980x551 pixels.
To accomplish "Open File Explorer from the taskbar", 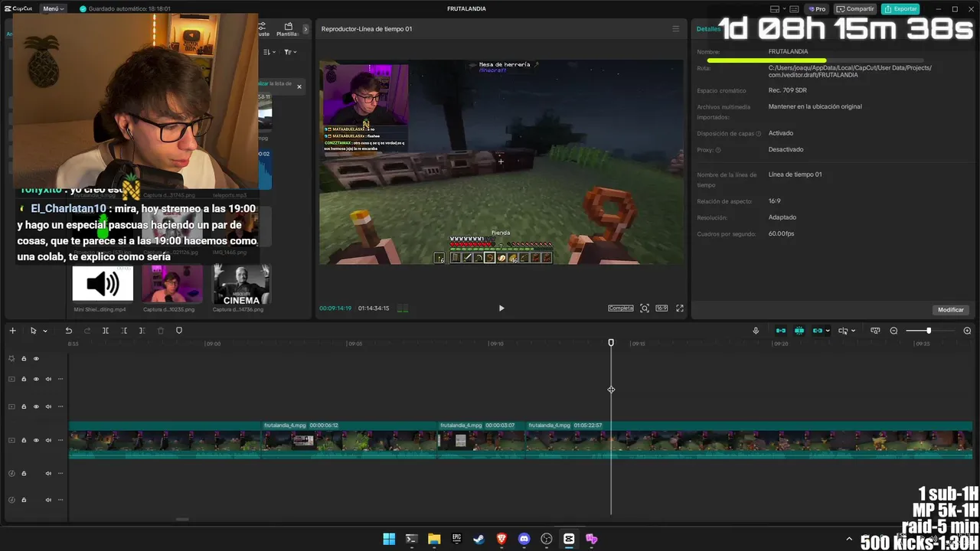I will coord(434,539).
